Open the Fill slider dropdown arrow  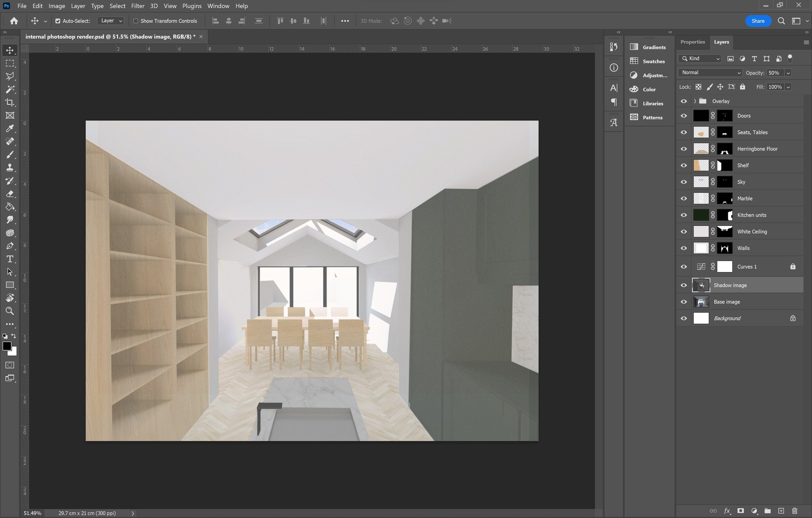coord(788,87)
